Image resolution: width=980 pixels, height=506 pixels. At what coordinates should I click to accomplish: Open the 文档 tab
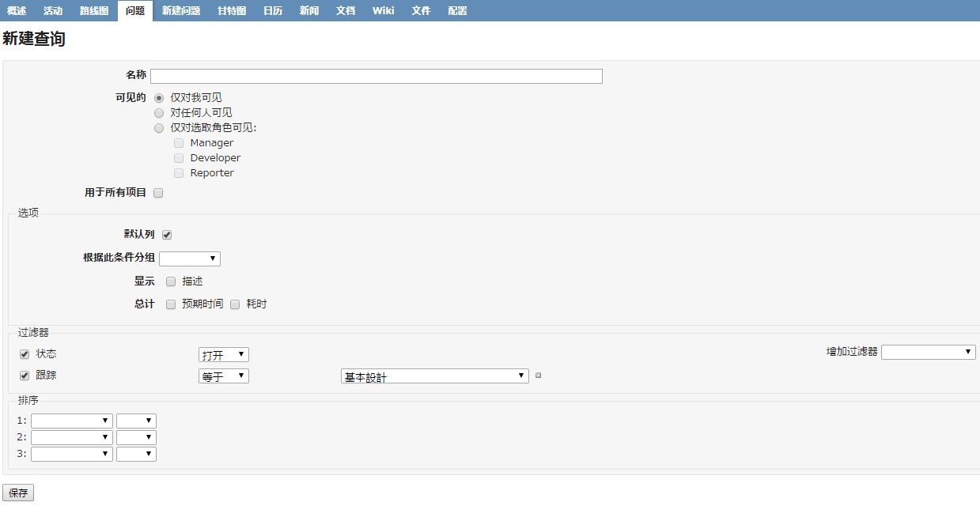pos(346,11)
